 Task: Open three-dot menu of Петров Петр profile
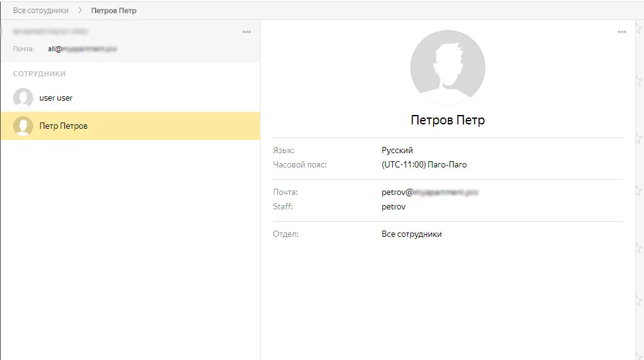tap(622, 32)
